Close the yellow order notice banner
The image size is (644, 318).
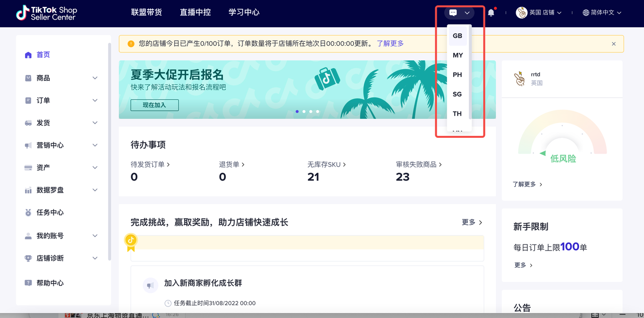[x=613, y=44]
